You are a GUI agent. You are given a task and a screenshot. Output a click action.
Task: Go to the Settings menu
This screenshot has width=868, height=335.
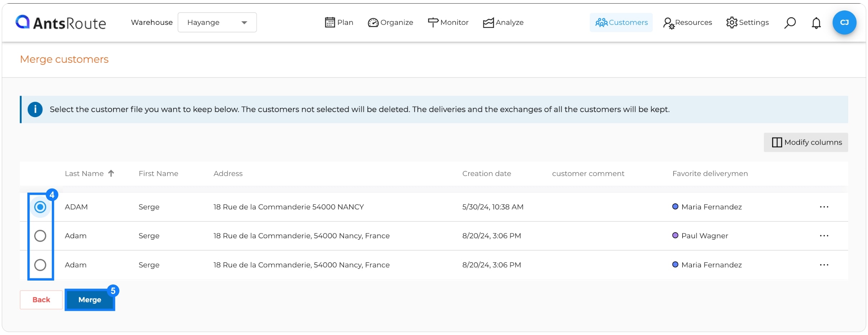pyautogui.click(x=747, y=22)
